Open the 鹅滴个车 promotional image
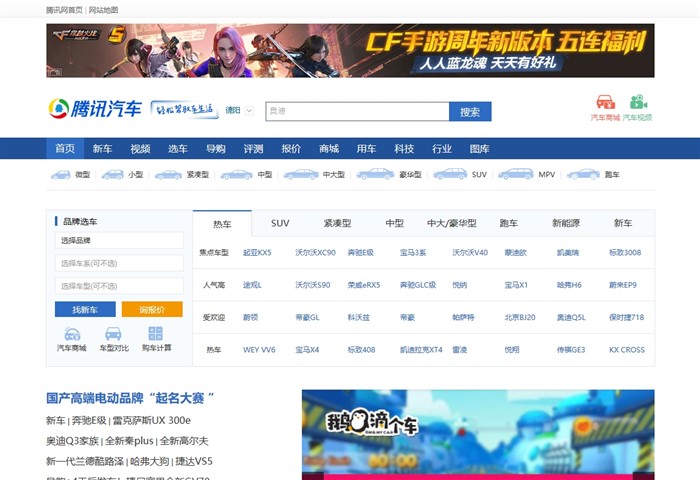 pos(478,434)
